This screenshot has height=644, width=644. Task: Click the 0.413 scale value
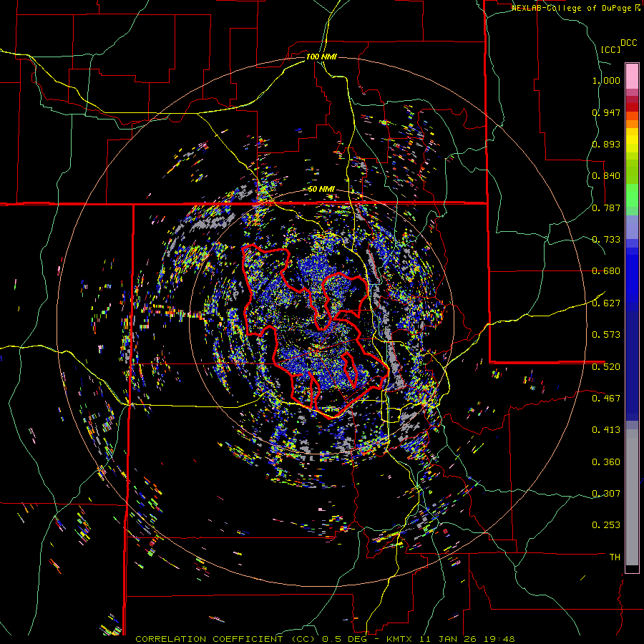coord(606,430)
